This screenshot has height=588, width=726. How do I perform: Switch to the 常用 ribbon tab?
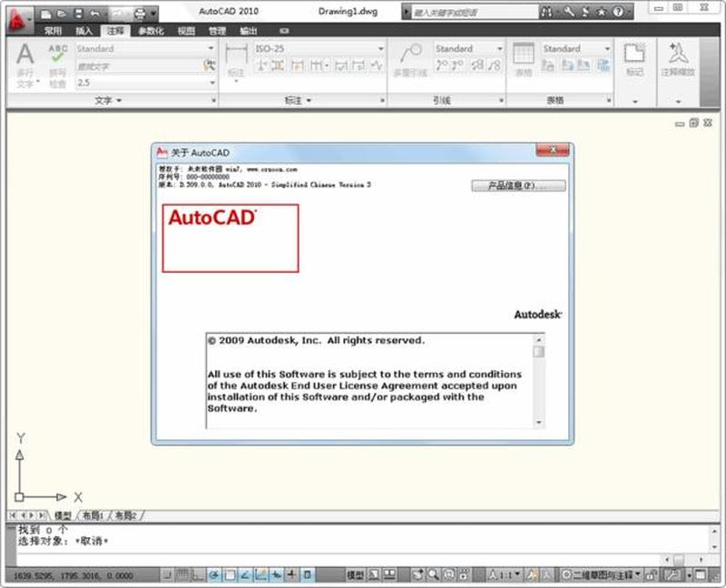click(x=54, y=31)
